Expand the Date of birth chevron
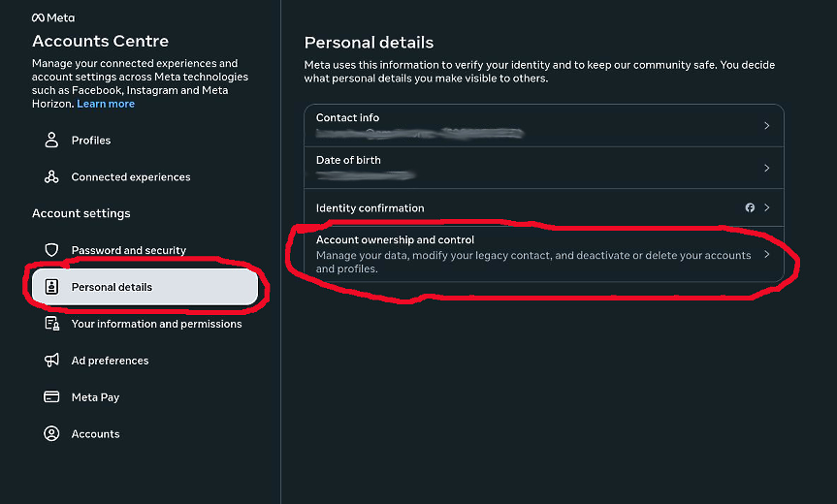837x504 pixels. tap(766, 168)
